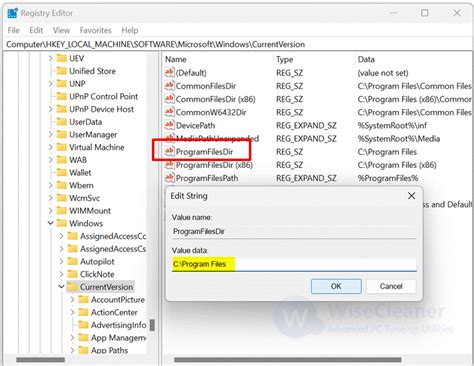Viewport: 474px width, 366px height.
Task: Select the App Paths folder icon
Action: click(83, 350)
